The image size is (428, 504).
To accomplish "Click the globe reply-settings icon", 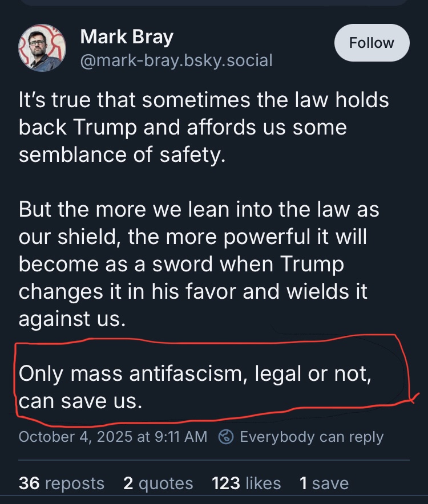I will (227, 437).
